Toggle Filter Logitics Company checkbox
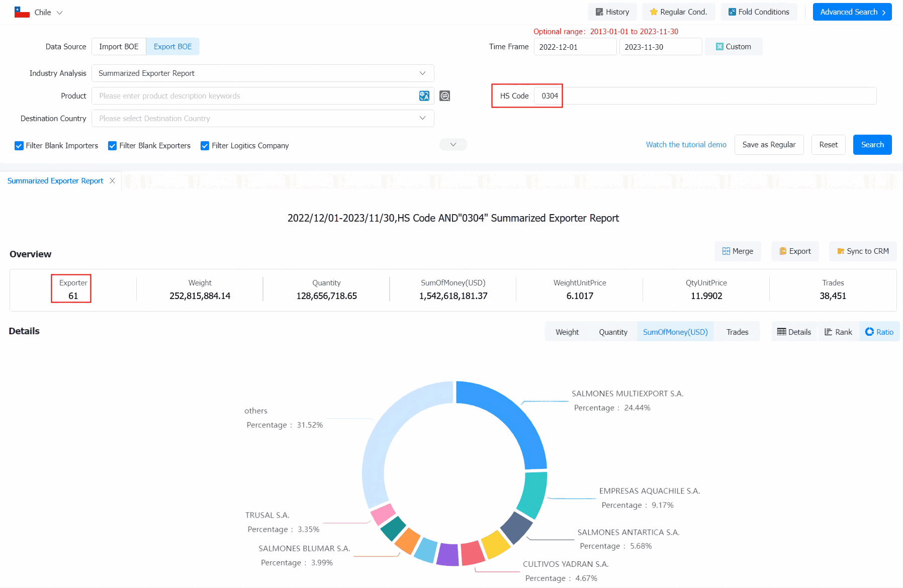903x588 pixels. pyautogui.click(x=205, y=146)
